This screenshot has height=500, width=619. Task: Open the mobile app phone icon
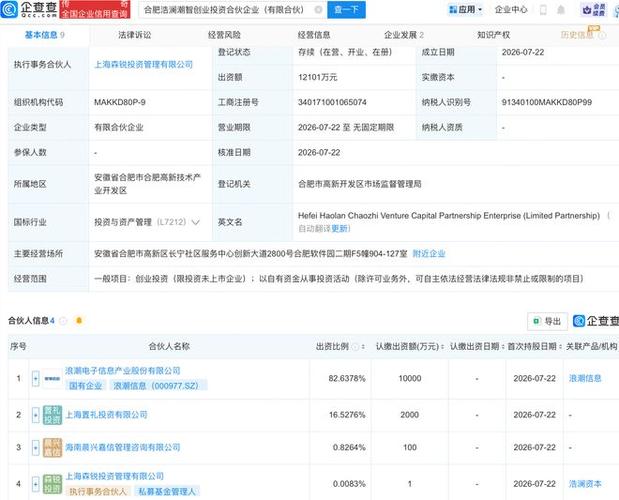(543, 10)
